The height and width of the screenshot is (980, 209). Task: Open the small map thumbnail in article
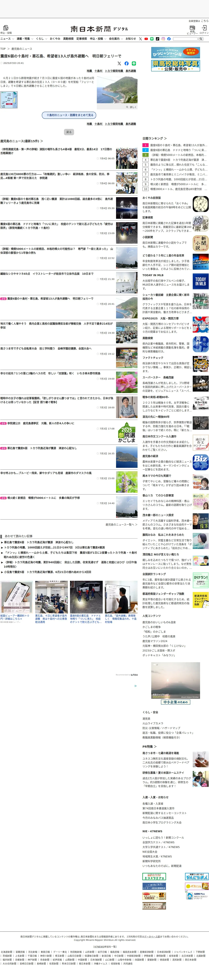click(9, 100)
